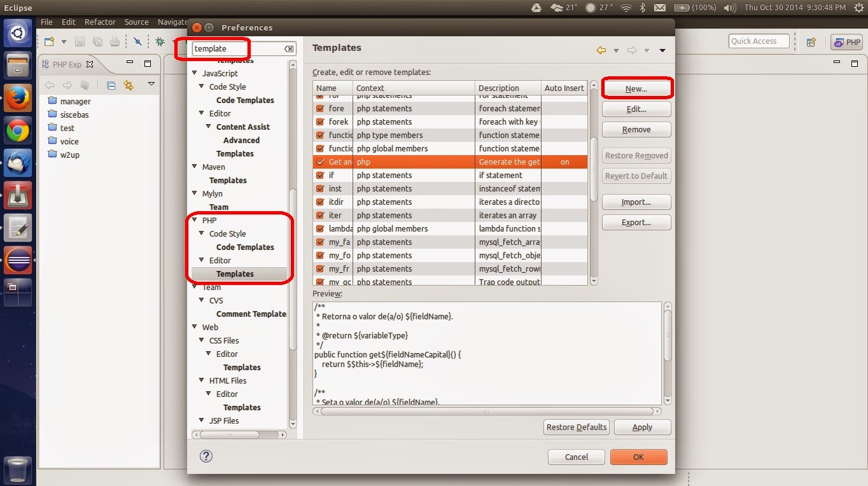Uncheck the 'forek' template checkbox
The image size is (868, 486).
pyautogui.click(x=320, y=121)
